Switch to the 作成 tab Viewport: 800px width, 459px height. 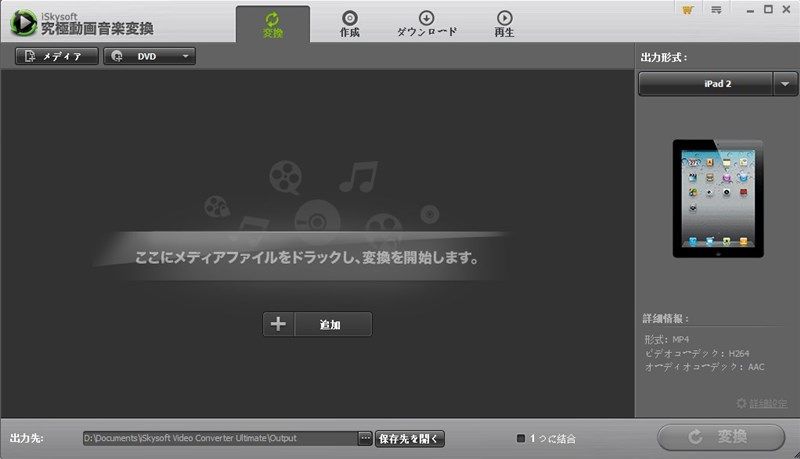[349, 24]
